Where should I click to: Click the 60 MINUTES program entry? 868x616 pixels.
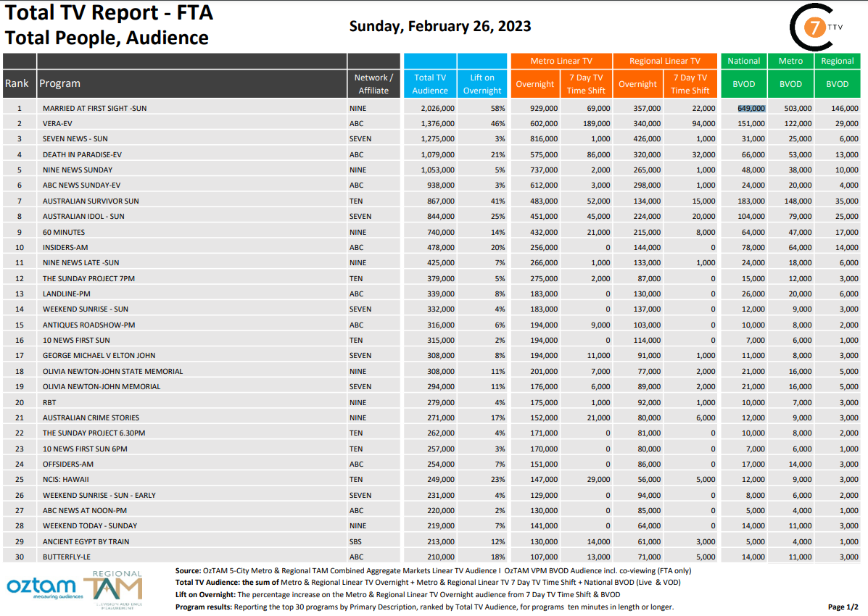(64, 233)
